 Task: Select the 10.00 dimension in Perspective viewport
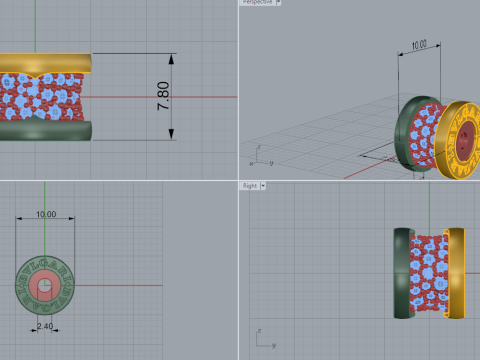419,45
